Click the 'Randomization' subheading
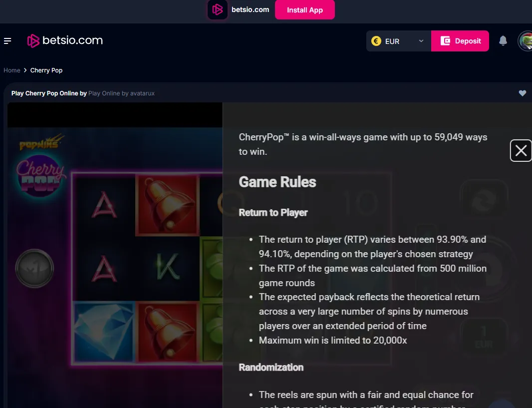The width and height of the screenshot is (532, 408). coord(271,367)
